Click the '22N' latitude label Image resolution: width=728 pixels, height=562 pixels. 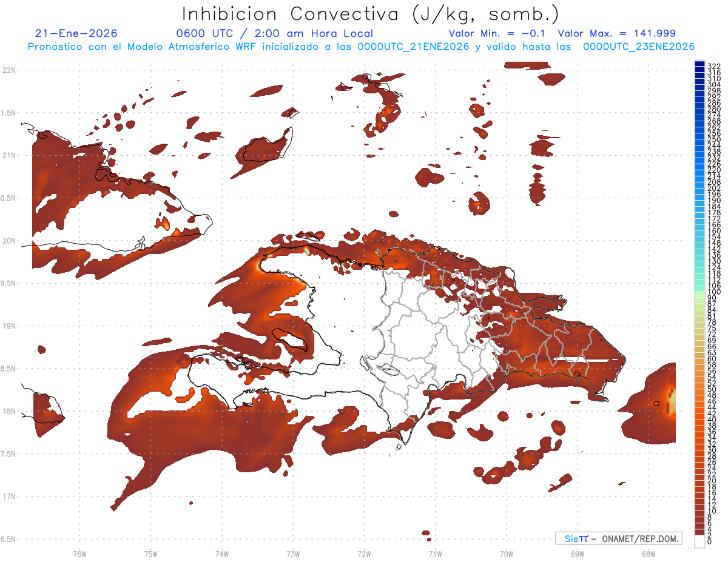point(9,70)
